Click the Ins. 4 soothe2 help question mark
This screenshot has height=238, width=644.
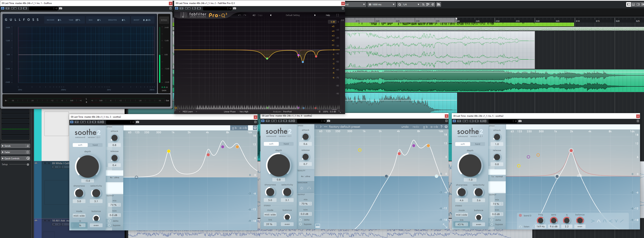[x=442, y=127]
